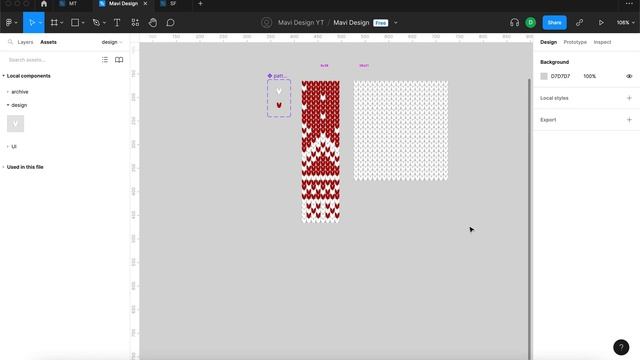640x360 pixels.
Task: Copy link with the chain icon
Action: (x=579, y=23)
